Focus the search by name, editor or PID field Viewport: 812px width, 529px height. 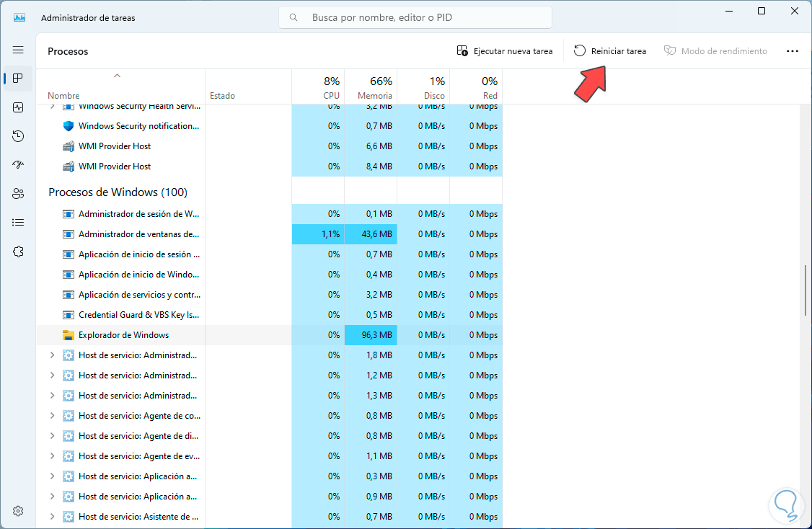pyautogui.click(x=415, y=17)
